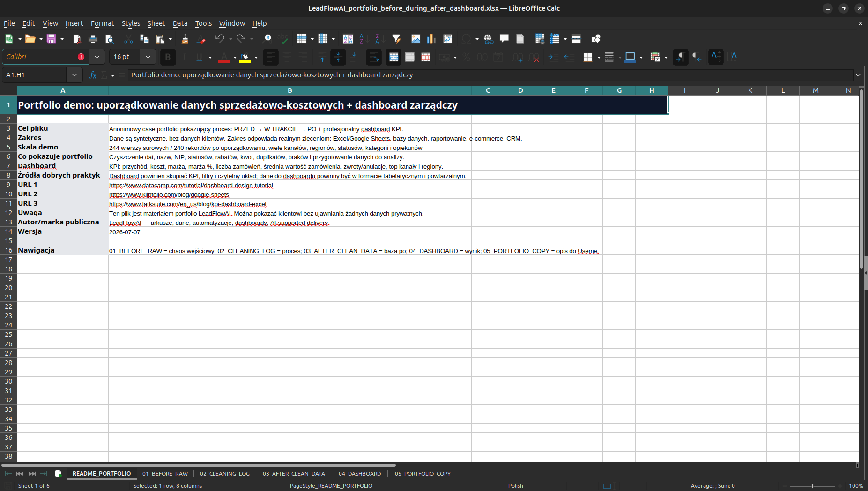Click the add new sheet button

pyautogui.click(x=58, y=474)
